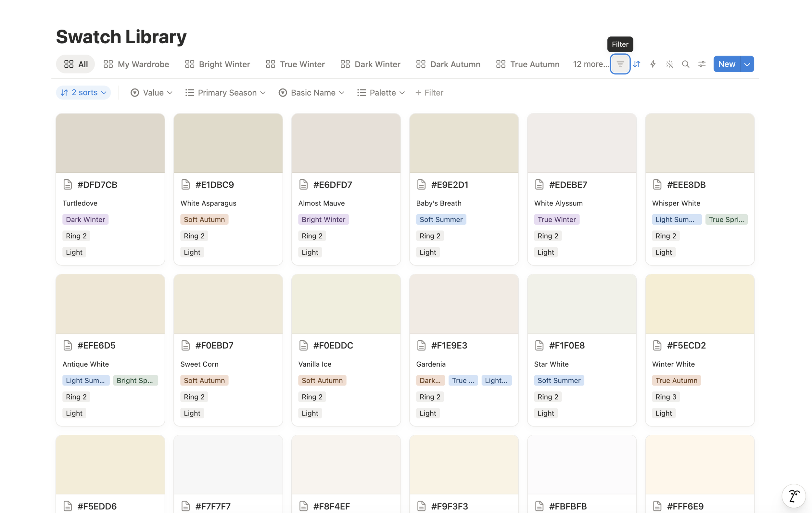Click the White Asparagus name text
The image size is (812, 513).
(x=209, y=203)
